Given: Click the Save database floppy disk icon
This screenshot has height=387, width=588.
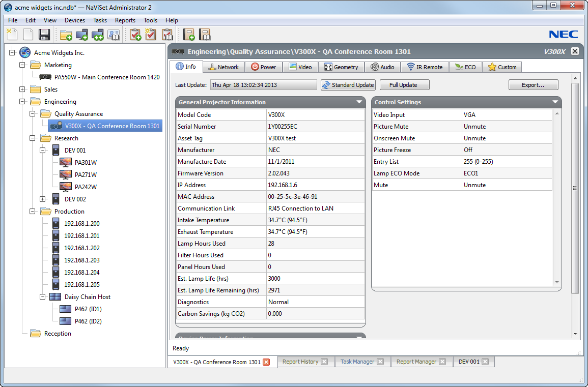Looking at the screenshot, I should point(44,35).
